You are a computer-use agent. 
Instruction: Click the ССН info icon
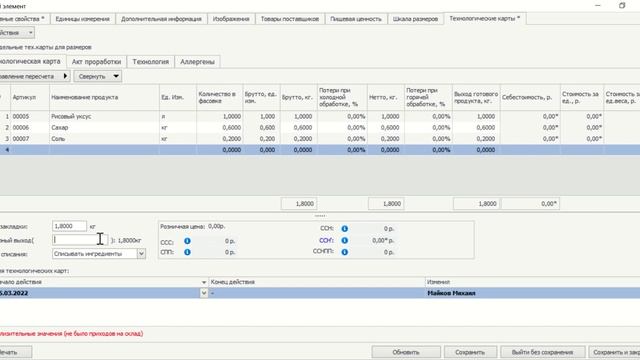[x=344, y=229]
